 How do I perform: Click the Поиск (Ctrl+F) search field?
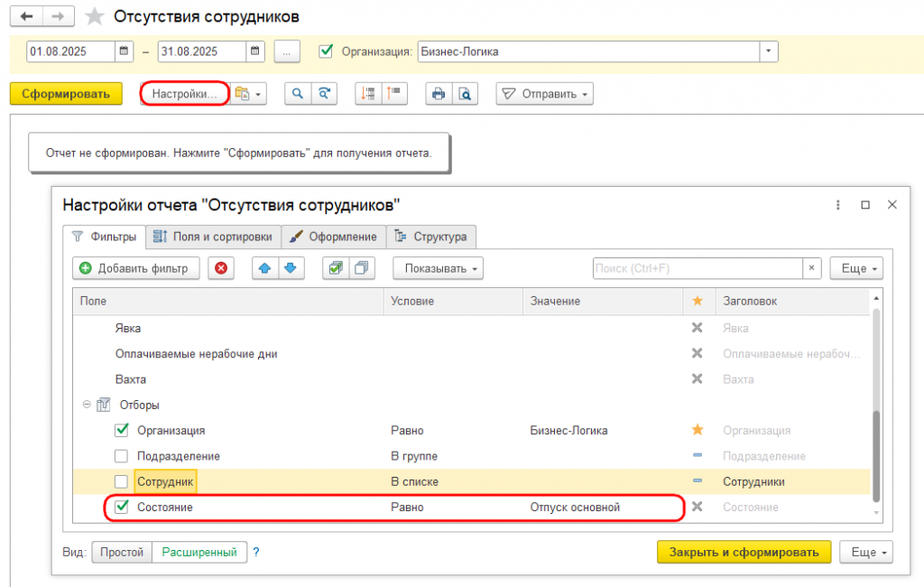698,268
